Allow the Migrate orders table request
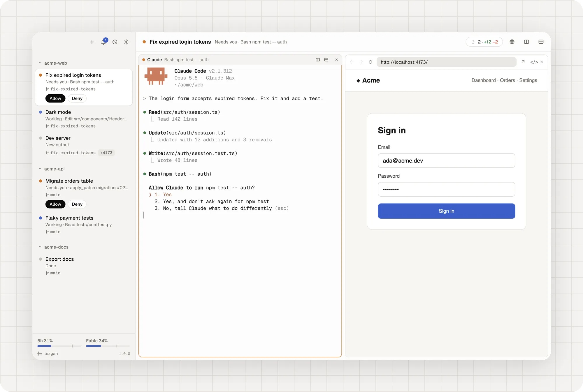 pos(55,204)
